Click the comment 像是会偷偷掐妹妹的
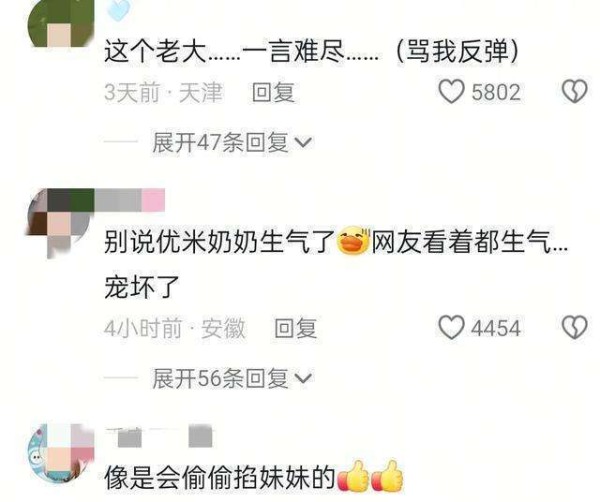The height and width of the screenshot is (502, 600). [220, 478]
